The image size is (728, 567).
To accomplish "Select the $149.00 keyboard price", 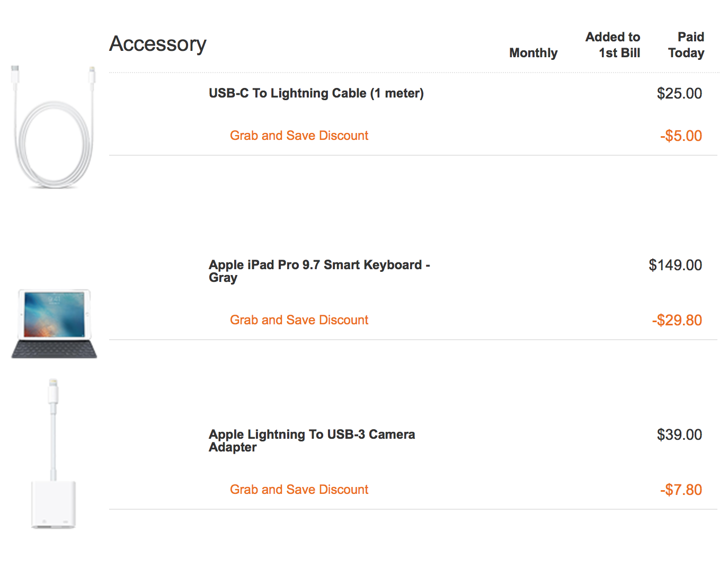I will (676, 265).
